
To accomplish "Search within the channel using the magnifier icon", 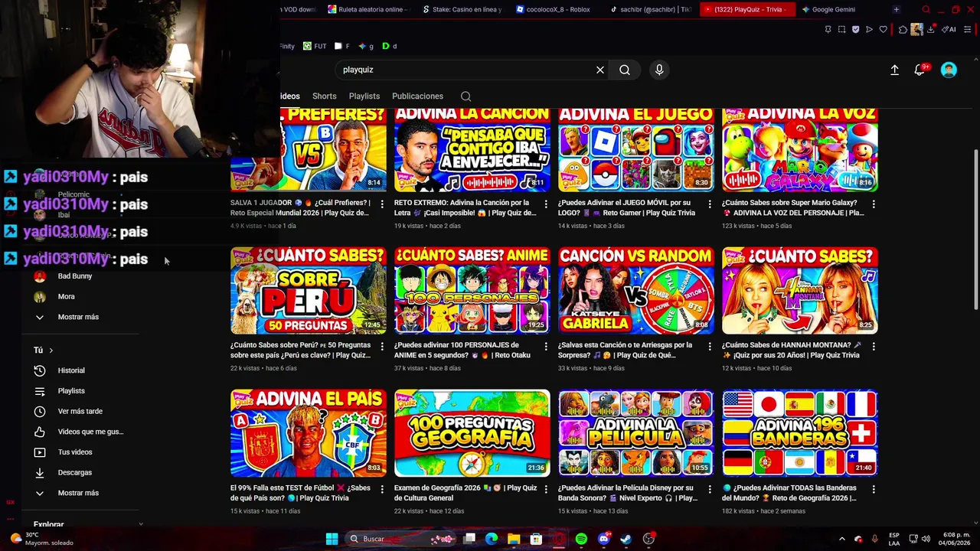I will point(465,96).
